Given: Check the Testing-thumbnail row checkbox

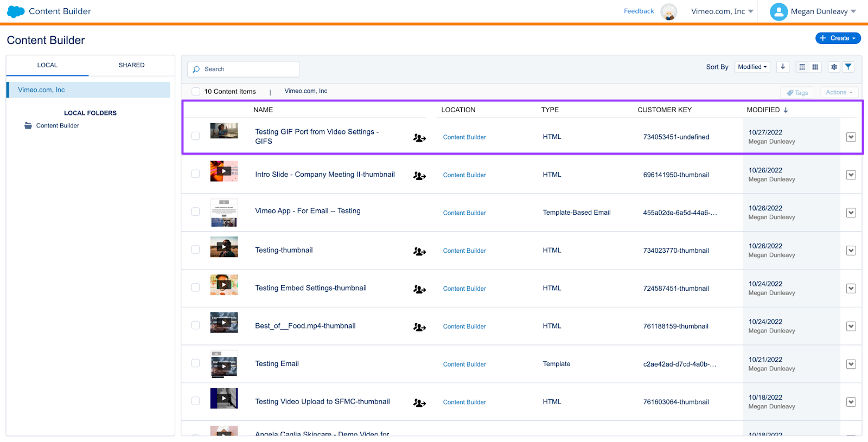Looking at the screenshot, I should click(195, 249).
